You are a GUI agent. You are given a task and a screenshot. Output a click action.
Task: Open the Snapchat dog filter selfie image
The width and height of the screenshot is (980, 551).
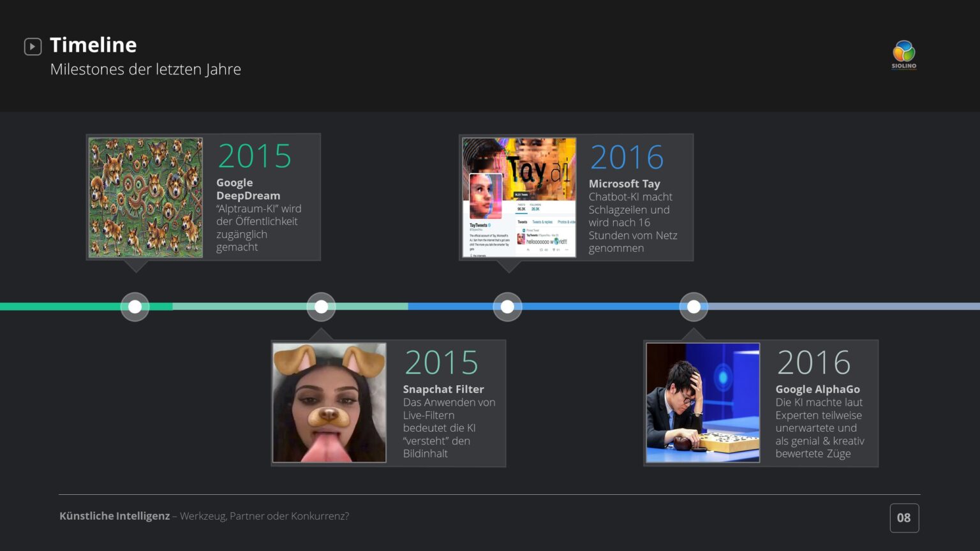tap(329, 402)
